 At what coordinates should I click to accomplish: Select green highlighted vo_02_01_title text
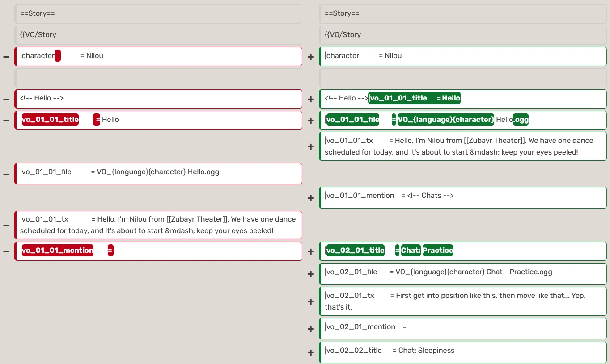coord(356,251)
